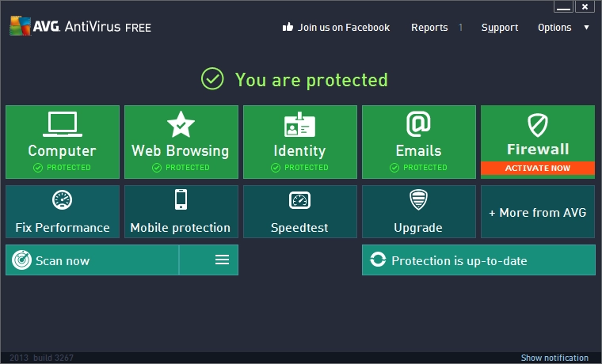The width and height of the screenshot is (602, 364).
Task: Click the AVG AntiVirus FREE title text
Action: 92,26
